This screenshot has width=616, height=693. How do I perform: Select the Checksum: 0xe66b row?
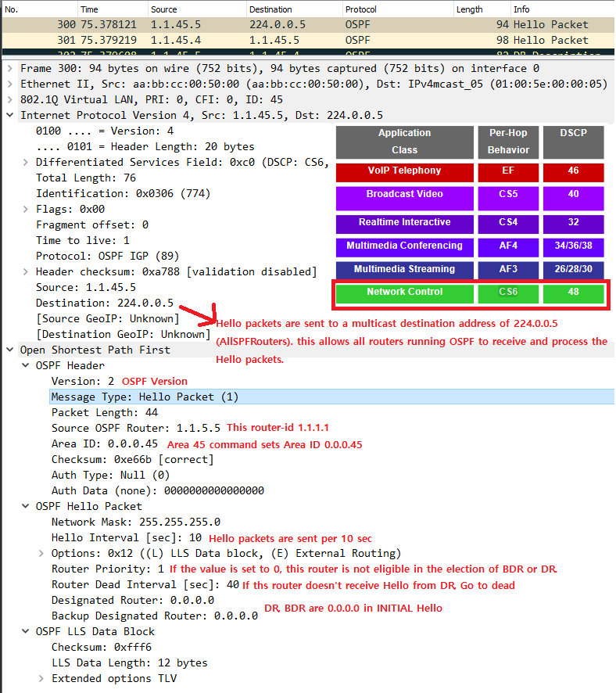click(132, 460)
